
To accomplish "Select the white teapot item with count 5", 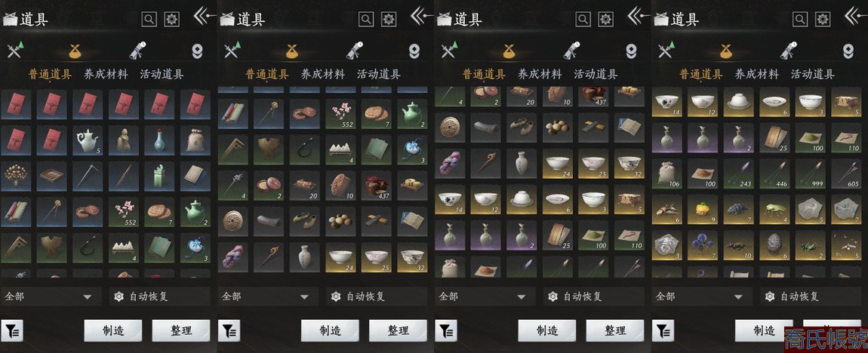I will [x=87, y=140].
